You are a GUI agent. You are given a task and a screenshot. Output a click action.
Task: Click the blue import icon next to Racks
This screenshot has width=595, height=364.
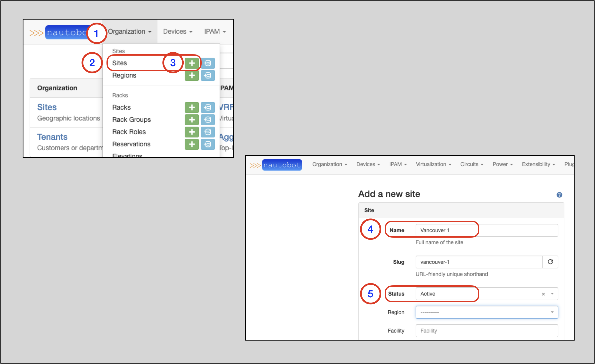[208, 108]
